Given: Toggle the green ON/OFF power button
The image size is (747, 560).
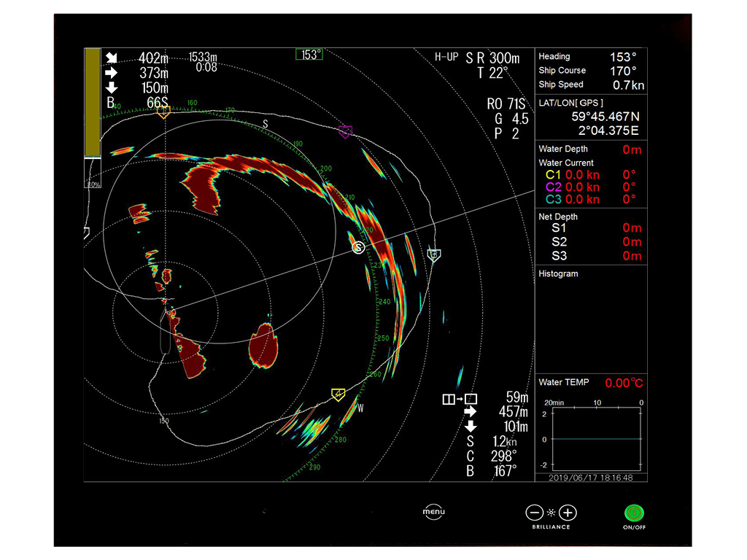Looking at the screenshot, I should click(x=634, y=513).
